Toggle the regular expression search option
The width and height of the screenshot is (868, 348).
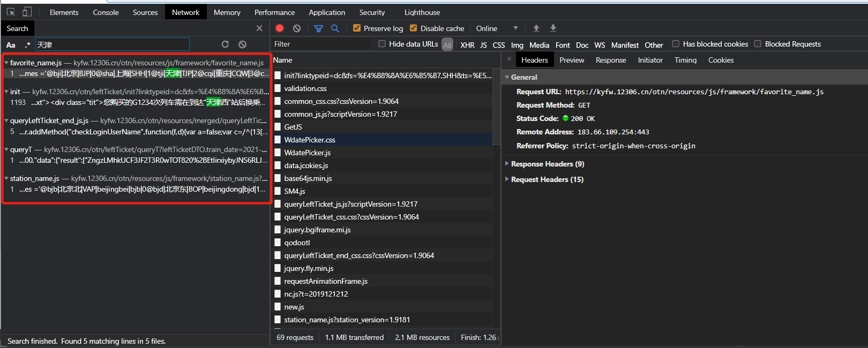(27, 45)
